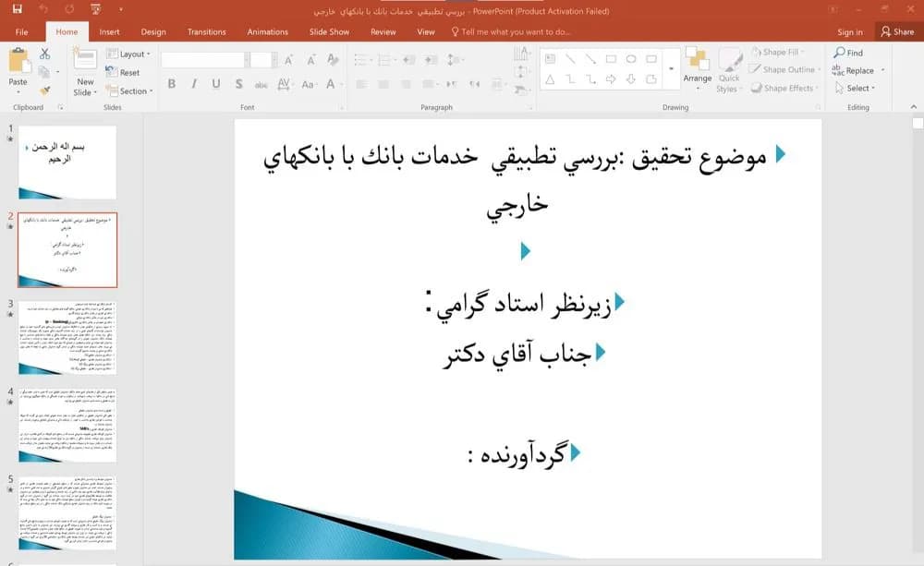Click the Reset slide button
The height and width of the screenshot is (566, 924).
coord(123,72)
